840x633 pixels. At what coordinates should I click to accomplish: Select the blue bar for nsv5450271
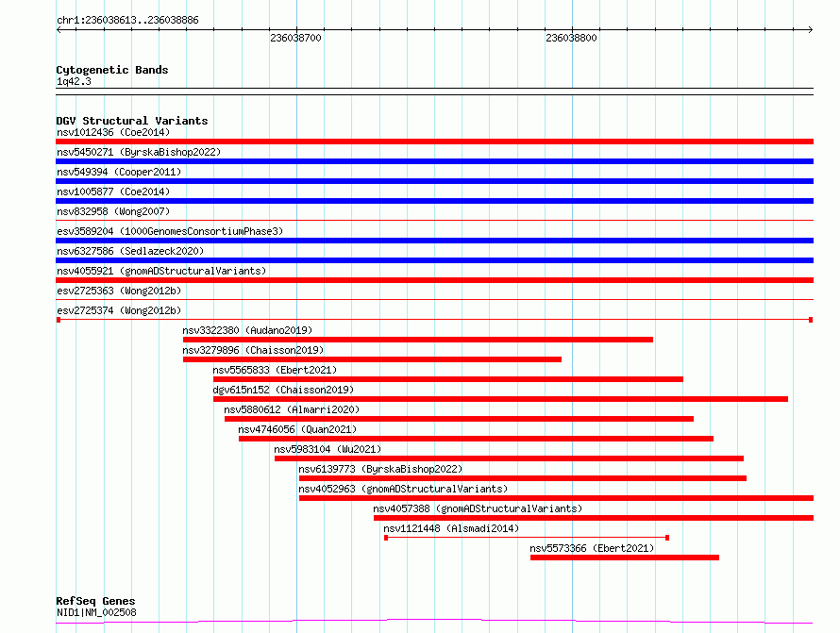434,161
